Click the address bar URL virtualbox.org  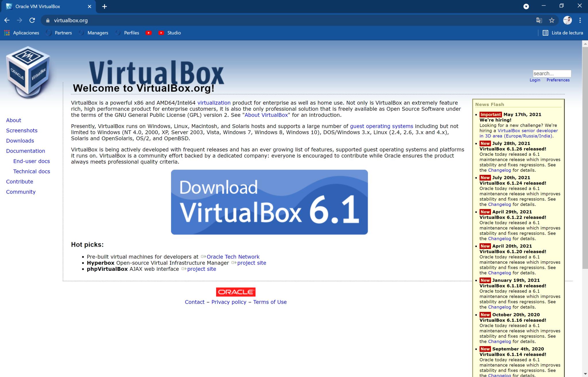71,20
